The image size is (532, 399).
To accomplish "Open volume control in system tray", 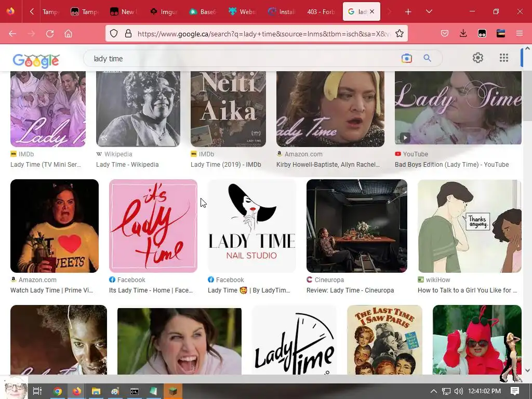I will 459,391.
